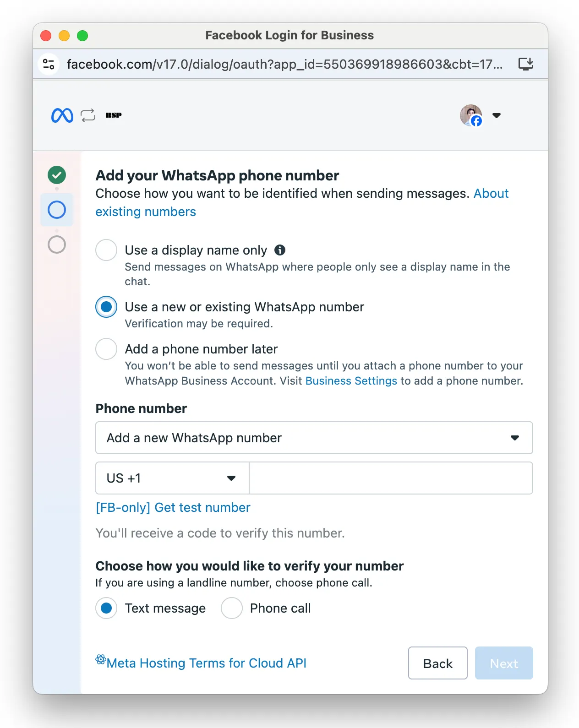Select Text message verification option
Screen dimensions: 579x728
pos(106,608)
